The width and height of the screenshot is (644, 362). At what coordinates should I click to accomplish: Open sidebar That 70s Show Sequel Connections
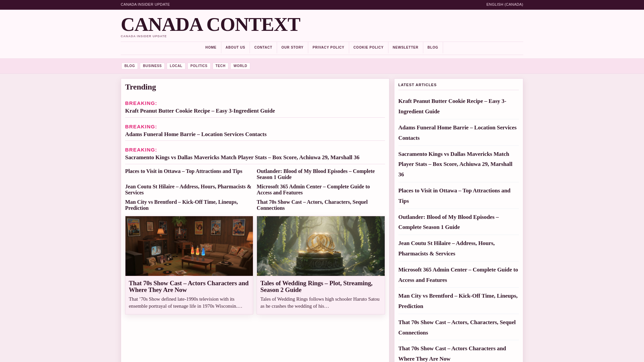pyautogui.click(x=457, y=327)
